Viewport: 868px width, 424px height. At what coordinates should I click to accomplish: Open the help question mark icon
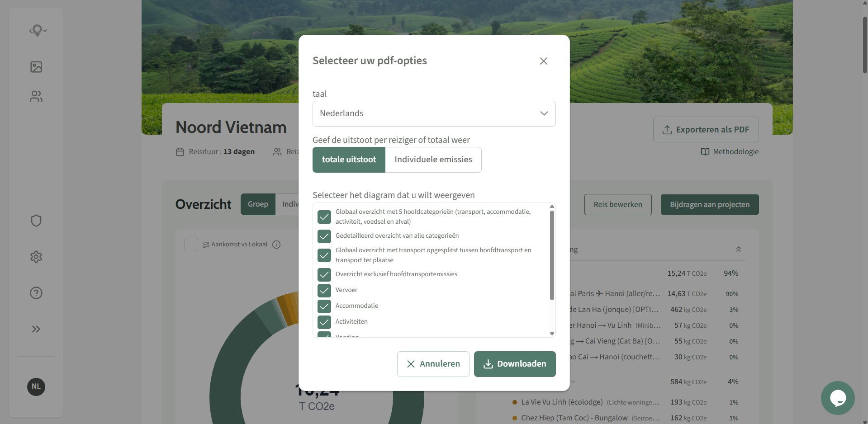pos(36,293)
